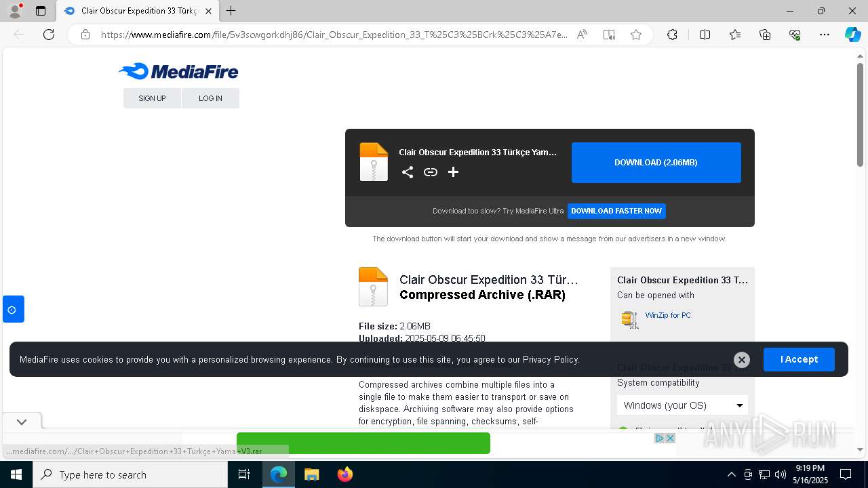Click the share icon under the file name
Viewport: 868px width, 488px height.
[408, 172]
